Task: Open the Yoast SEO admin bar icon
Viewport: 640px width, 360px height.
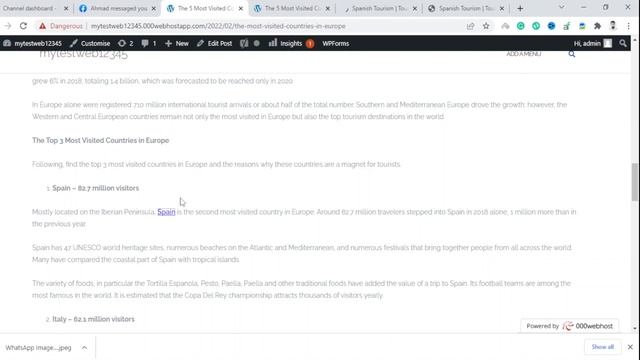Action: pyautogui.click(x=244, y=43)
